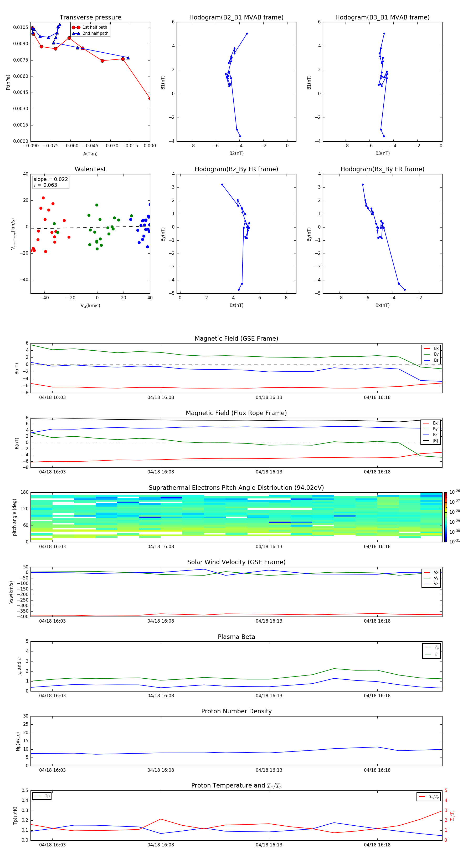Click topmost point in B2_B1 hodogram
Viewport: 473px width, 868px height.
coord(247,34)
